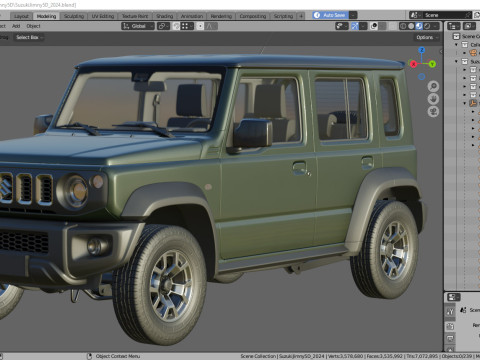Open the gizmo options dropdown arrow
Viewport: 480px width, 360px height.
tap(363, 26)
